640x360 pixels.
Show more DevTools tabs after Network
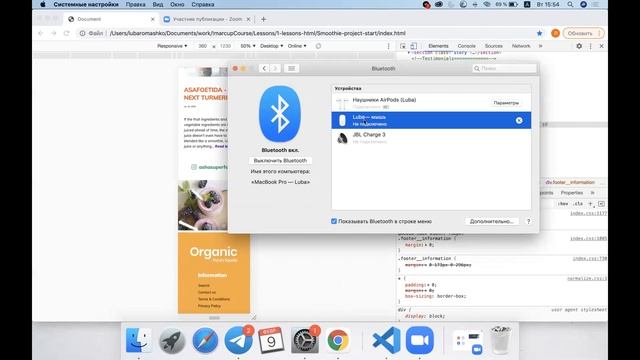(x=540, y=46)
